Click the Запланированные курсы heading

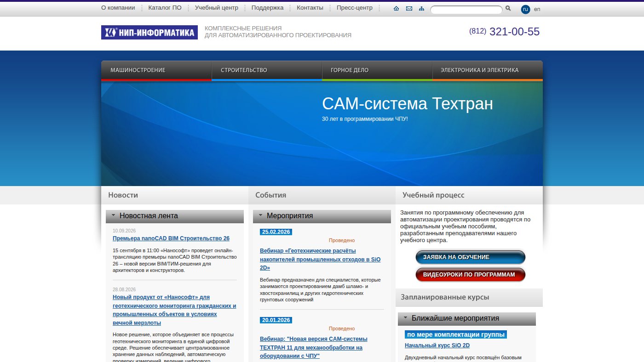[x=445, y=297]
